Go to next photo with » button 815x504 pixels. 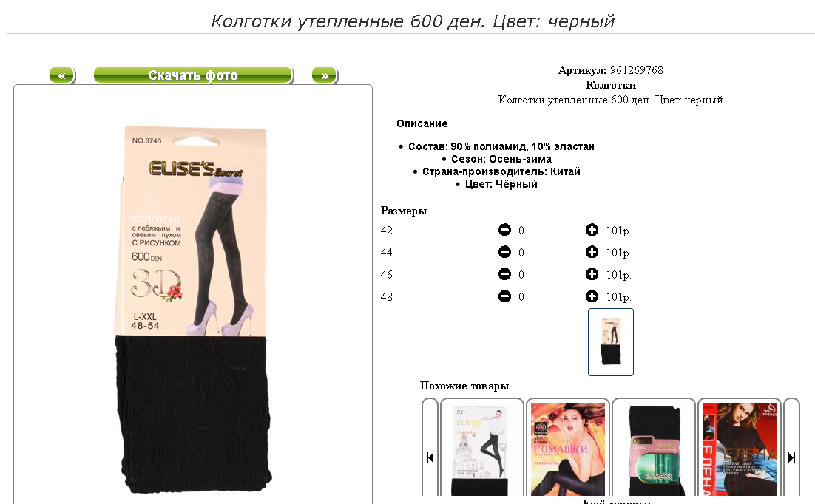point(325,75)
